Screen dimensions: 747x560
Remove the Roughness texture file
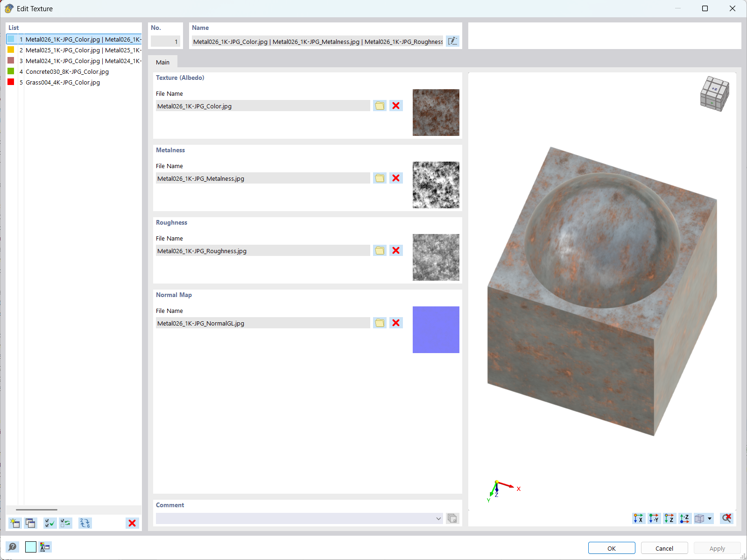click(395, 250)
